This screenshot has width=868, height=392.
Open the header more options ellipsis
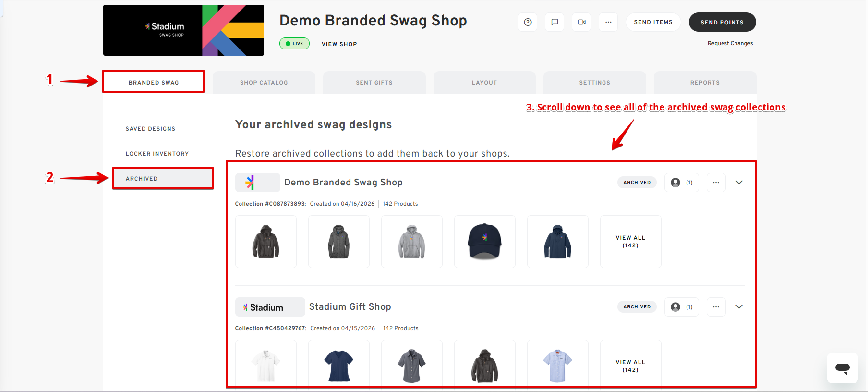tap(608, 22)
